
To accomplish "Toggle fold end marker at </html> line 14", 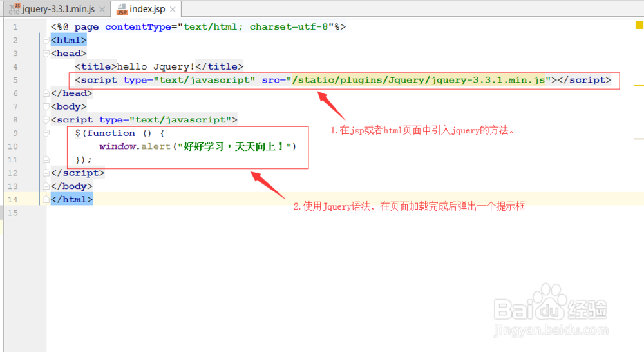I will click(46, 199).
